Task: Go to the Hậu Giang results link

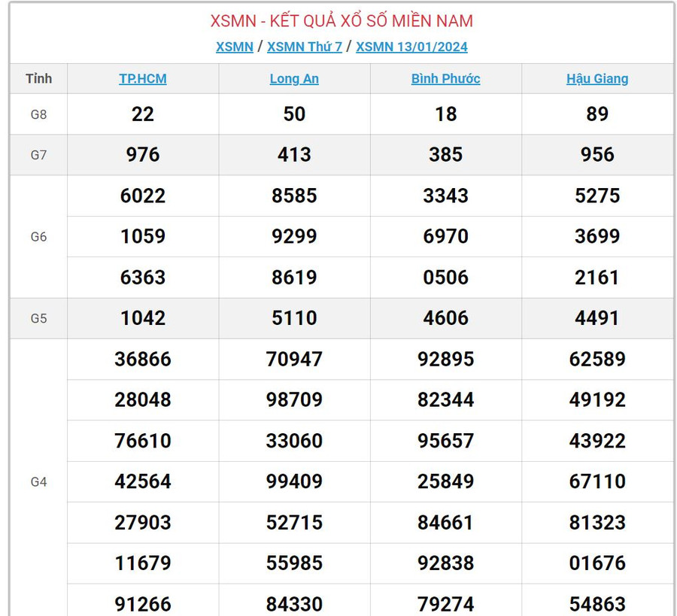Action: 597,79
